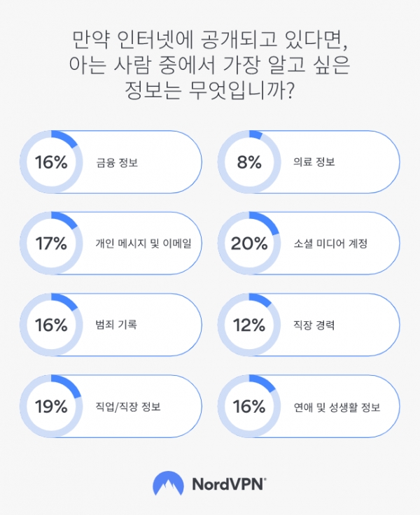Select the 범죄 기록 label
The height and width of the screenshot is (515, 420).
pos(116,325)
